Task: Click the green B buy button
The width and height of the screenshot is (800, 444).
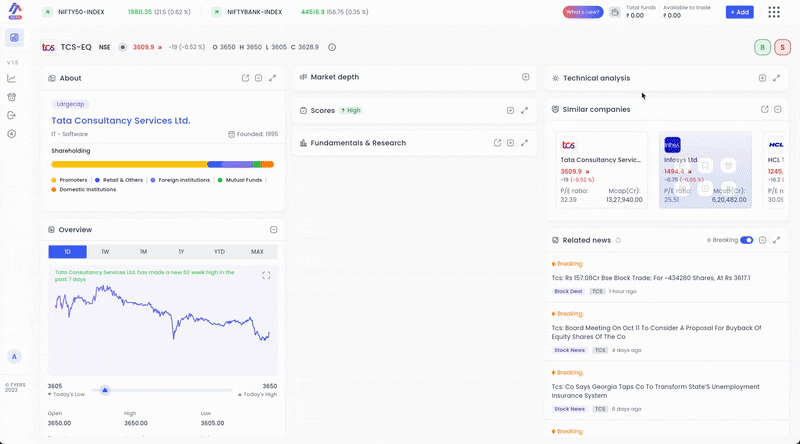Action: (762, 47)
